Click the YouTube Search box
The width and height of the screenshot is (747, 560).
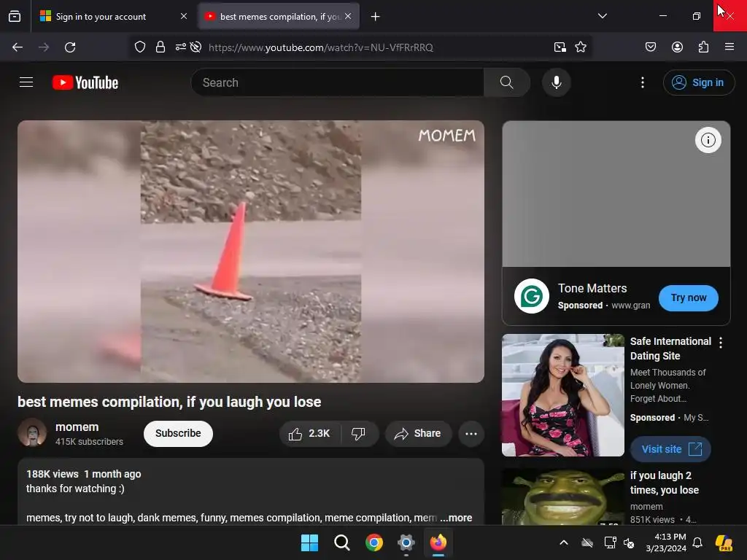338,82
